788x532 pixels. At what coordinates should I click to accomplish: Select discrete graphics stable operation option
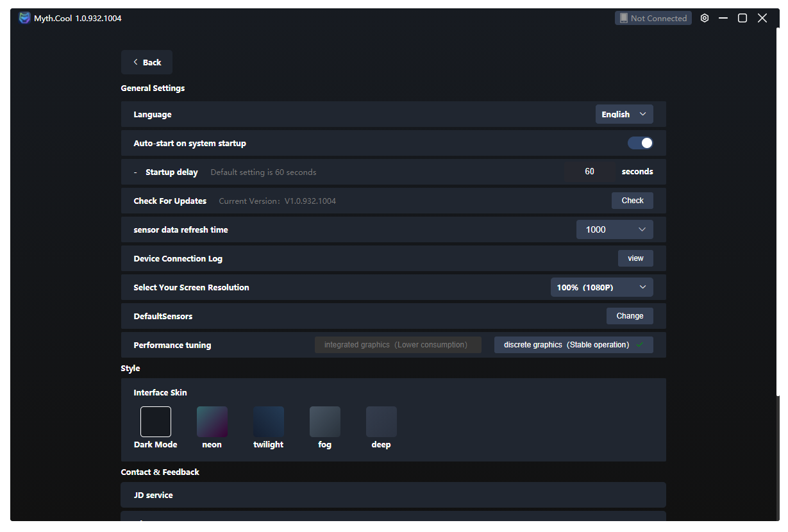coord(567,345)
